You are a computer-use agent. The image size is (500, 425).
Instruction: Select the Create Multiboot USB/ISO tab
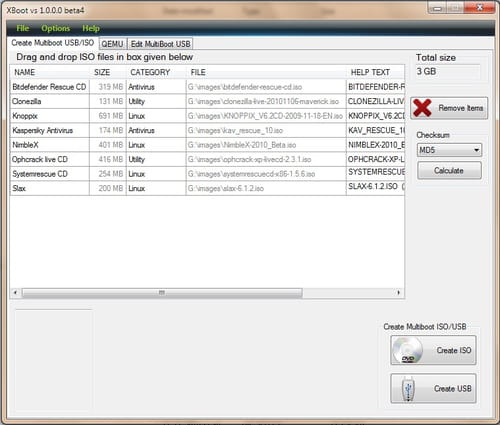tap(53, 43)
